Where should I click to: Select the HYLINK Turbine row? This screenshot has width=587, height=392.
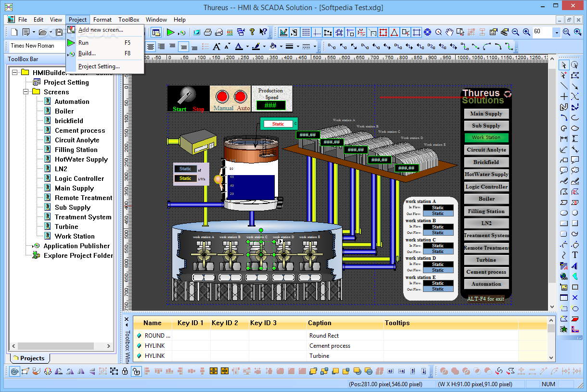click(325, 356)
